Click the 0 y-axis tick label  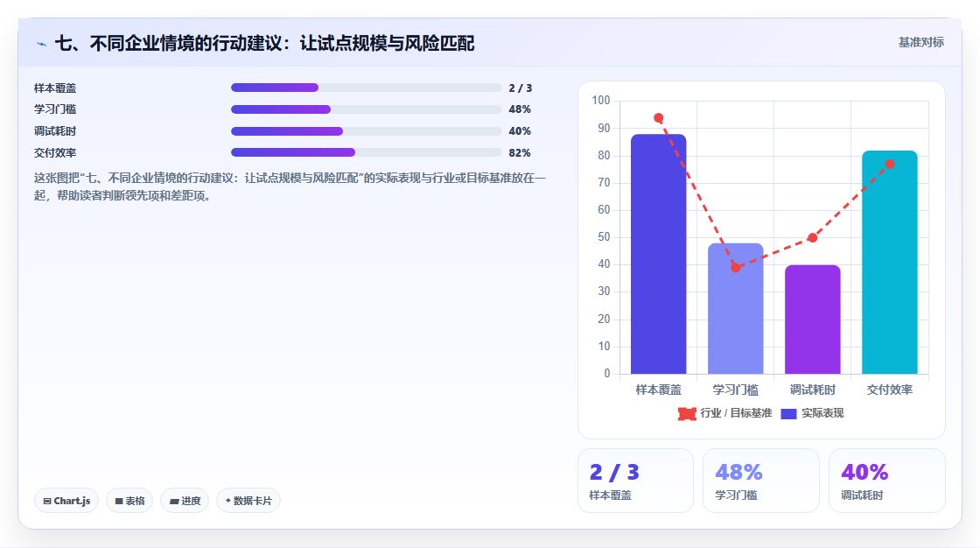(x=607, y=374)
